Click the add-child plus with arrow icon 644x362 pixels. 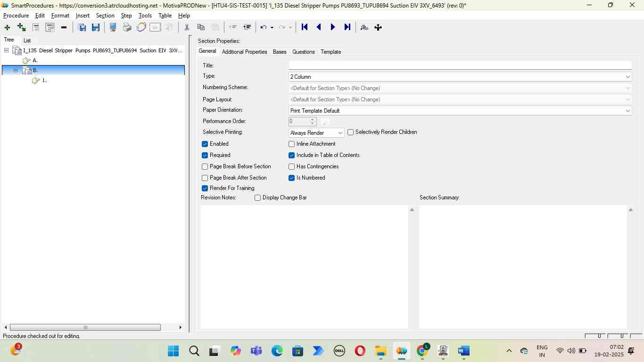(x=21, y=27)
